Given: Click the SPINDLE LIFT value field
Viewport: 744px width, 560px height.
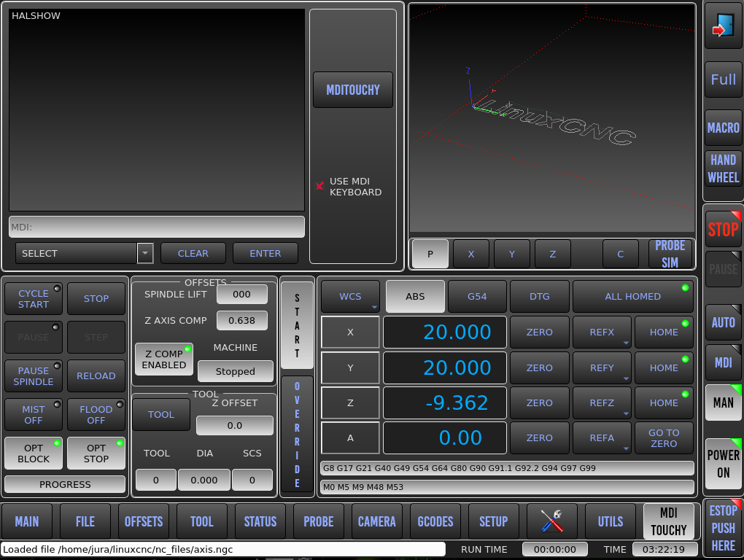Looking at the screenshot, I should [x=242, y=295].
